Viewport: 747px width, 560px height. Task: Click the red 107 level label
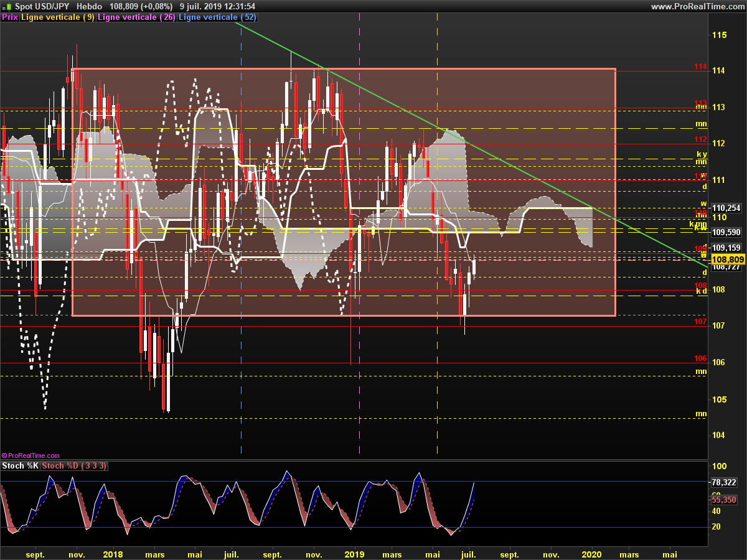tap(700, 322)
